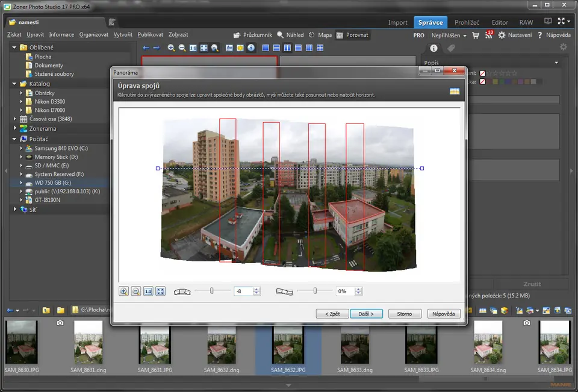Screen dimensions: 578x392
Task: Click the side panel settings gear icon
Action: point(564,47)
